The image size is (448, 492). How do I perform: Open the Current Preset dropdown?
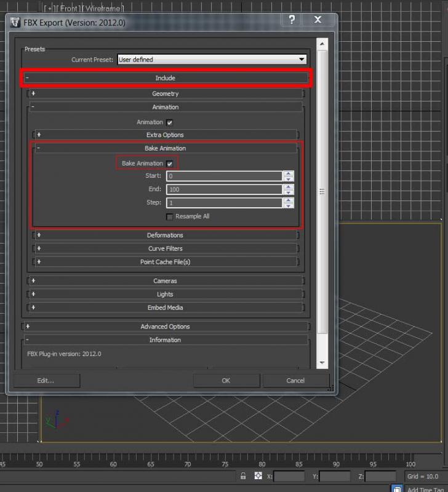click(212, 59)
